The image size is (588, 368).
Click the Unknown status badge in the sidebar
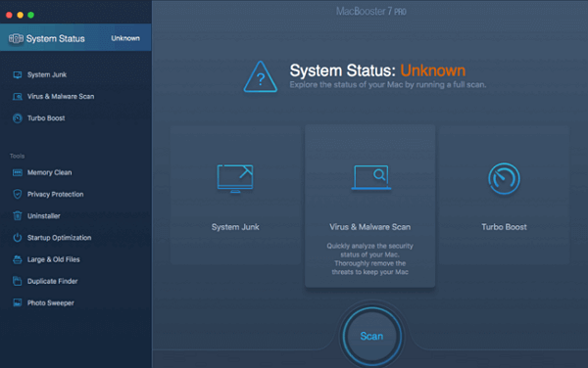coord(125,38)
